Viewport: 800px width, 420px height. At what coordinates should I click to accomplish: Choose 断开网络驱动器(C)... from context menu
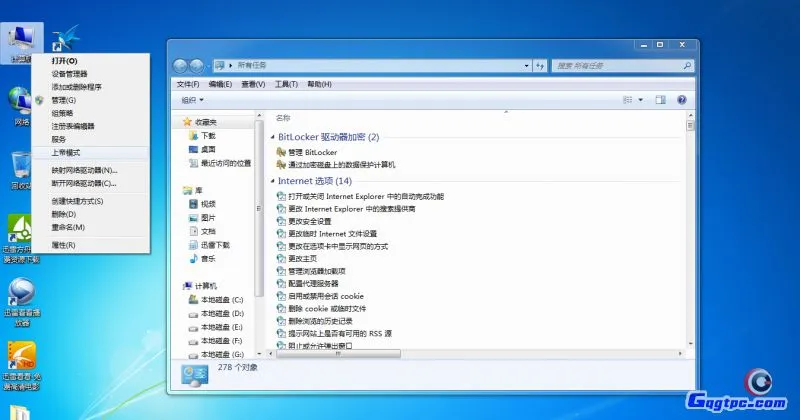pos(91,183)
